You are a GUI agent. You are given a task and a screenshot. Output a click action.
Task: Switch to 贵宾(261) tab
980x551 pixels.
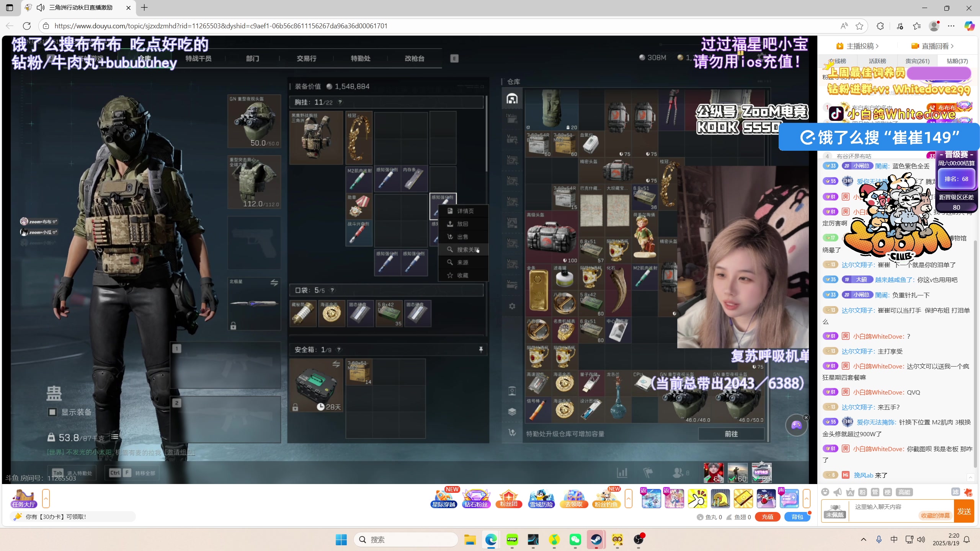(x=917, y=61)
